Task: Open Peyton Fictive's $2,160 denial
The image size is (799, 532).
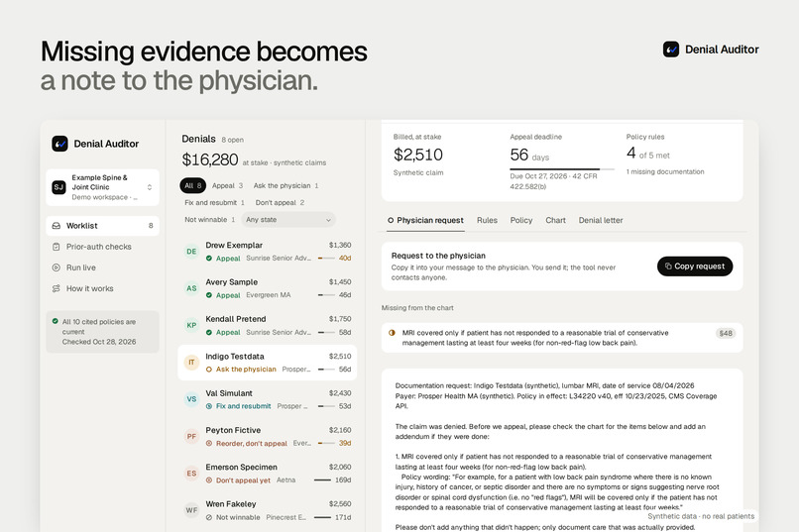Action: point(267,436)
